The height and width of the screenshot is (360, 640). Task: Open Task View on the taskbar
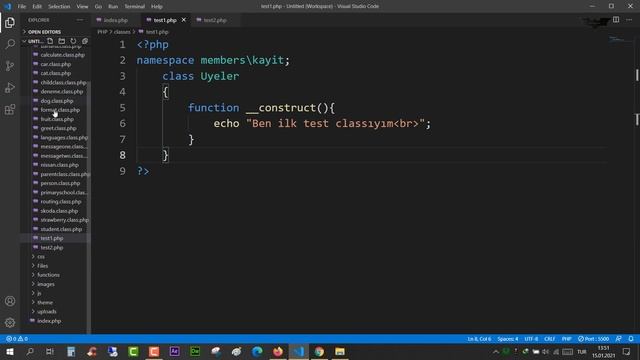tap(50, 351)
